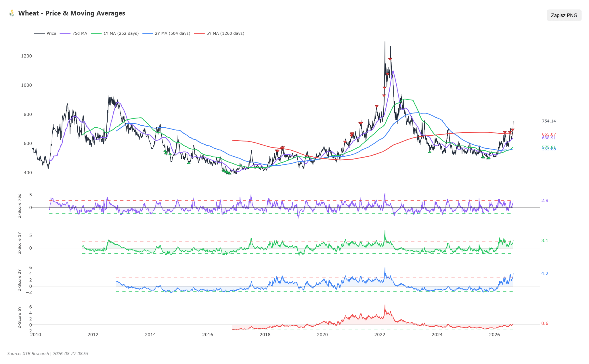
Task: Click the 75d MA value label 638.91
Action: click(x=549, y=138)
